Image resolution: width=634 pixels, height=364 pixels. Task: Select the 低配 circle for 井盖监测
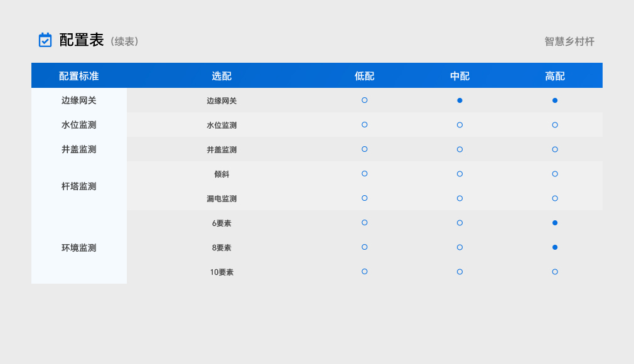point(365,149)
